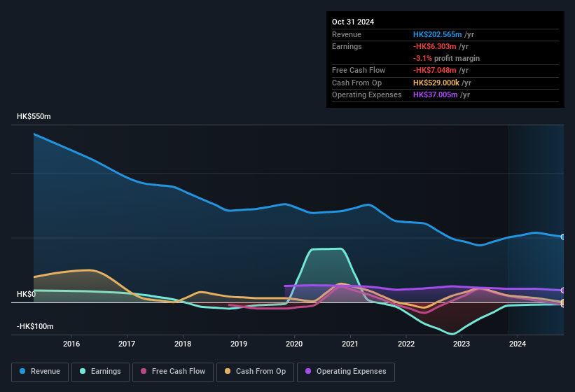575x392 pixels.
Task: Select the 2020 x-axis label
Action: point(294,344)
